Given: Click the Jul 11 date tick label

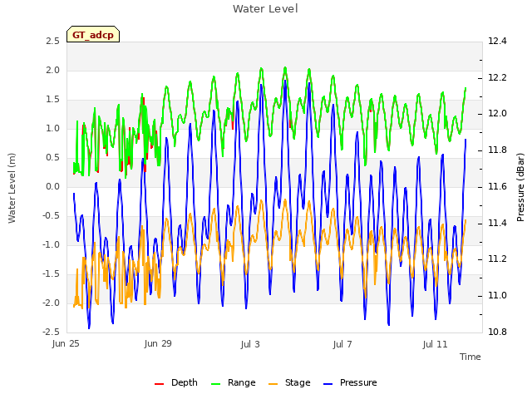Looking at the screenshot, I should (x=436, y=344).
